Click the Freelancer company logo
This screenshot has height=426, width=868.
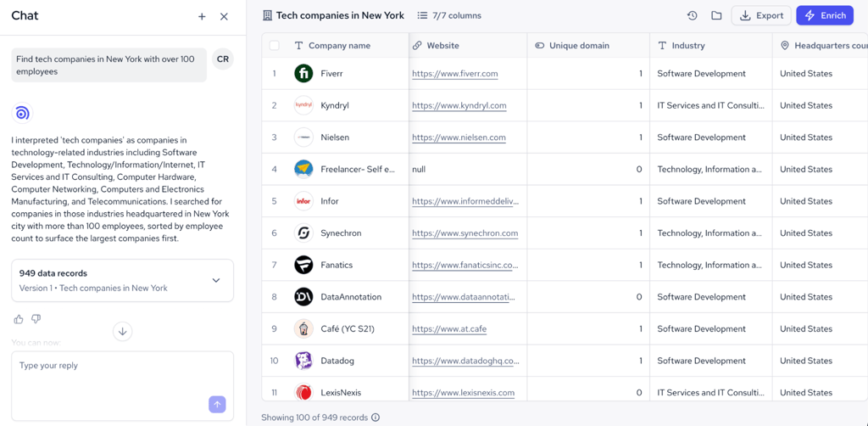[x=303, y=169]
